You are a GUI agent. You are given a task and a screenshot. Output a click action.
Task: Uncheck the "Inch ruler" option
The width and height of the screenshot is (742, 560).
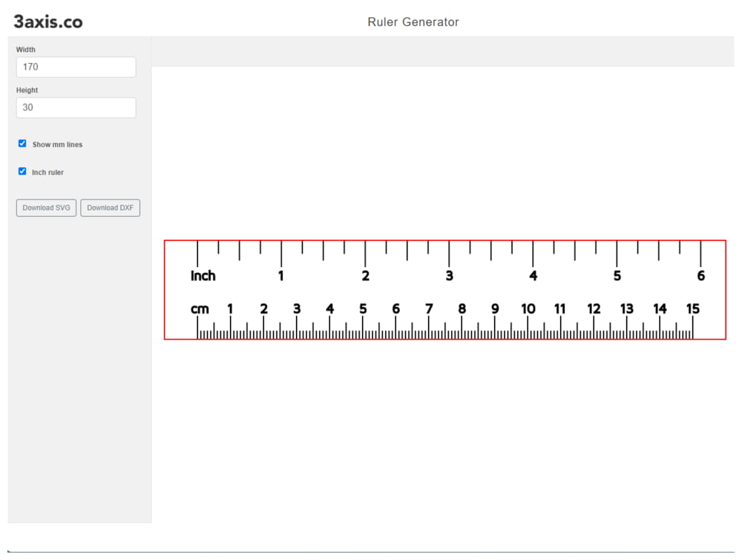coord(22,171)
